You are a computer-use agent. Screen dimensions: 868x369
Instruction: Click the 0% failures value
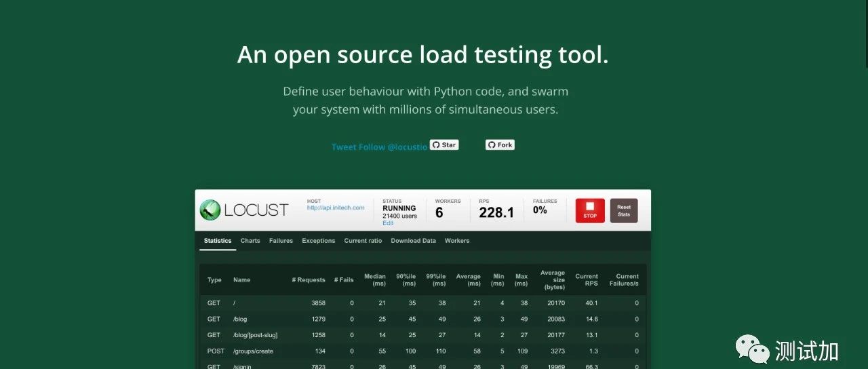(540, 210)
